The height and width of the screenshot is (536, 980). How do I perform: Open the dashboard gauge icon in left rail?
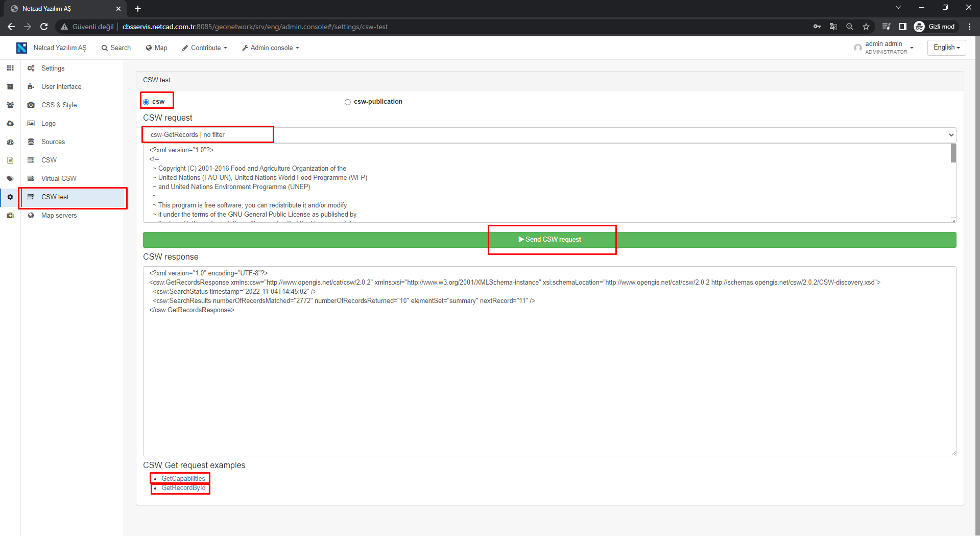pyautogui.click(x=10, y=142)
